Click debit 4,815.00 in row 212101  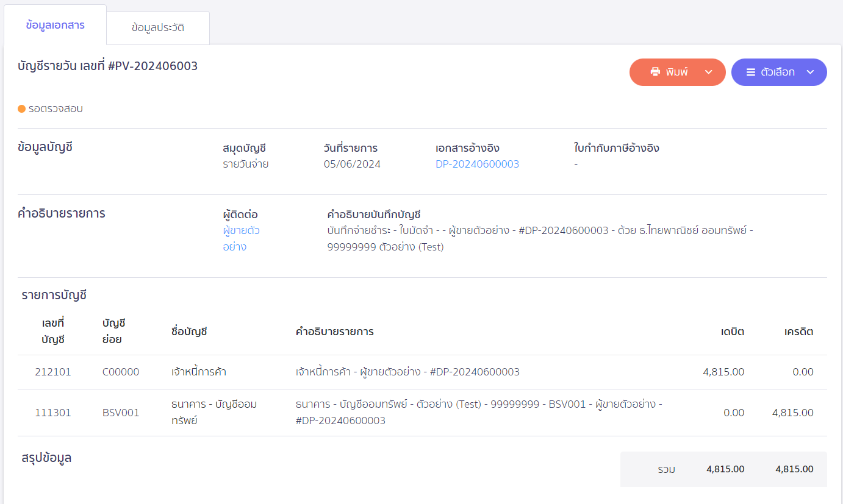click(723, 372)
